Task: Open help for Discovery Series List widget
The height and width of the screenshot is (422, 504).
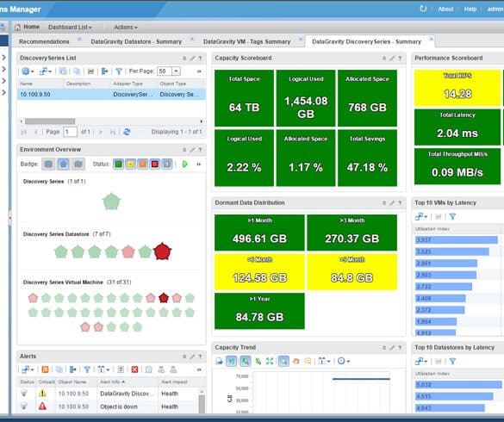Action: (x=200, y=59)
